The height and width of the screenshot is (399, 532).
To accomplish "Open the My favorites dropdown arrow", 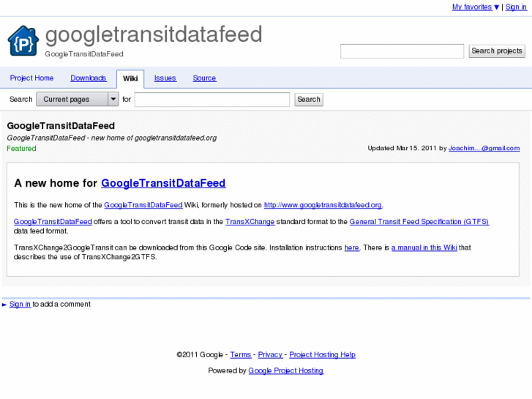I will (x=497, y=7).
